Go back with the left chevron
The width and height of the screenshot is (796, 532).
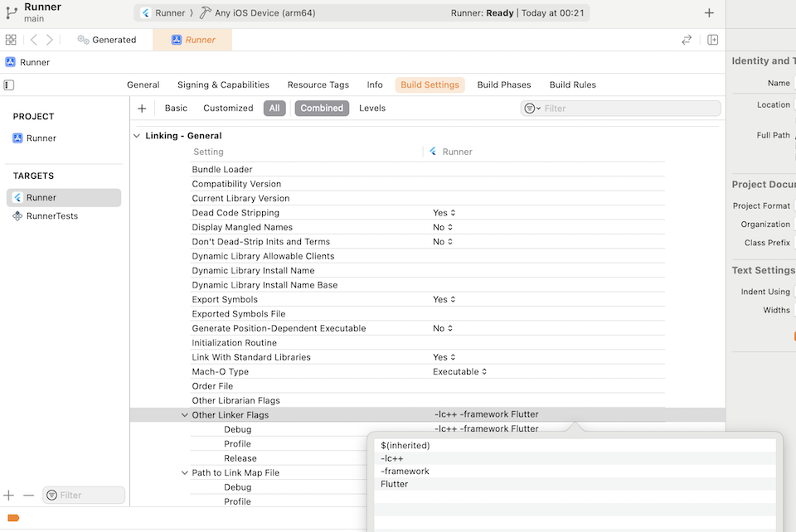33,40
